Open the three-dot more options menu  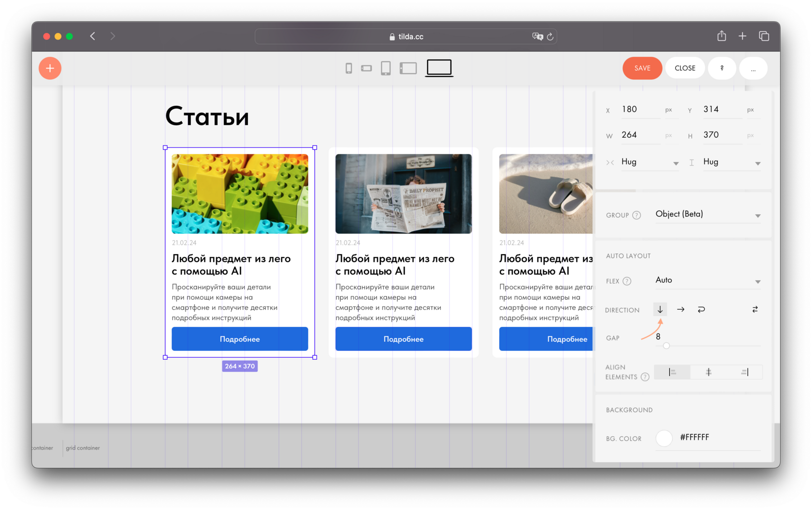click(x=753, y=68)
